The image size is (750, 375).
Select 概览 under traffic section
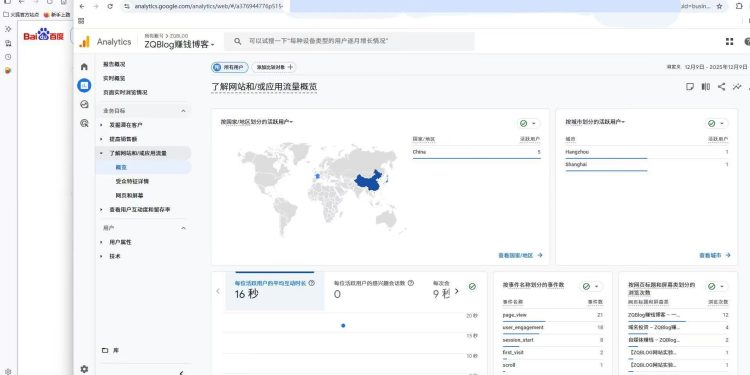pos(121,167)
